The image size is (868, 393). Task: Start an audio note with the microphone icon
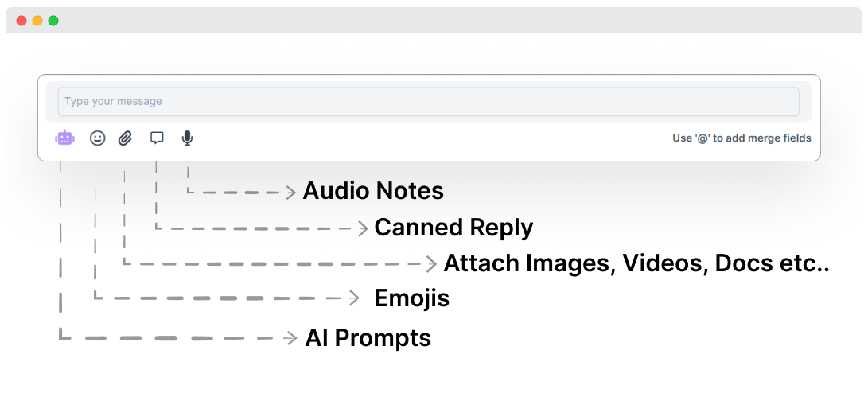[187, 138]
